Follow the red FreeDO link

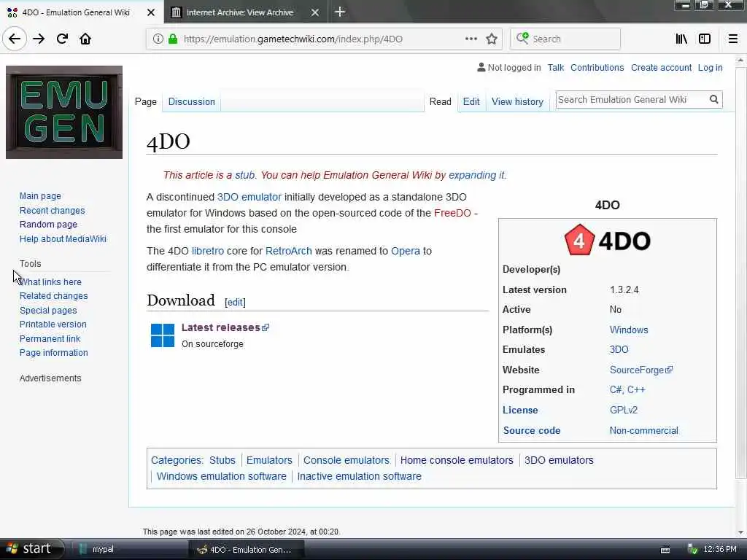coord(452,213)
